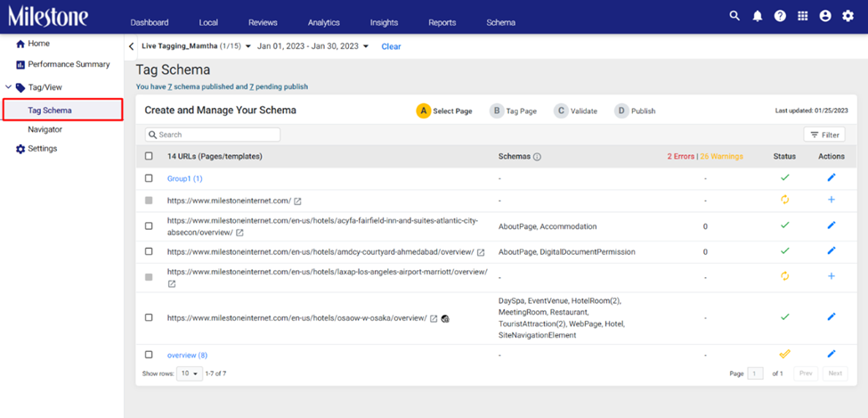Open acyfa-fairfield-inn URL external link icon
This screenshot has height=418, width=868.
point(239,233)
